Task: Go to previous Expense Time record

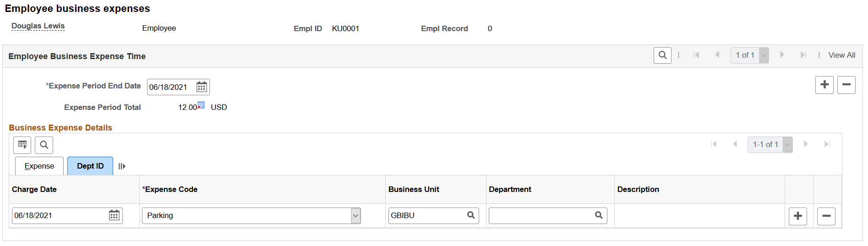Action: 717,55
